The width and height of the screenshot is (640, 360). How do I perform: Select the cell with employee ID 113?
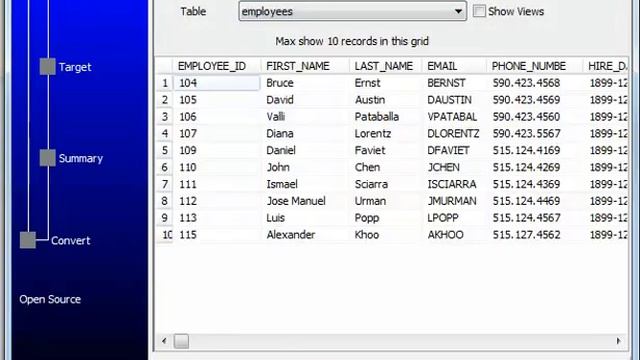pos(217,218)
